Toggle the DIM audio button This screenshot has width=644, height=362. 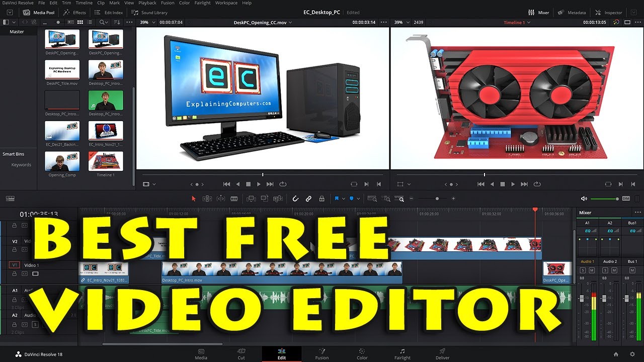click(x=626, y=199)
